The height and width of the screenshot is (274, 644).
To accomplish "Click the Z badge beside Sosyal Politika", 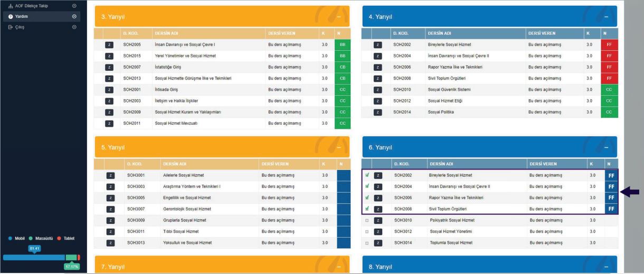I will tap(377, 112).
